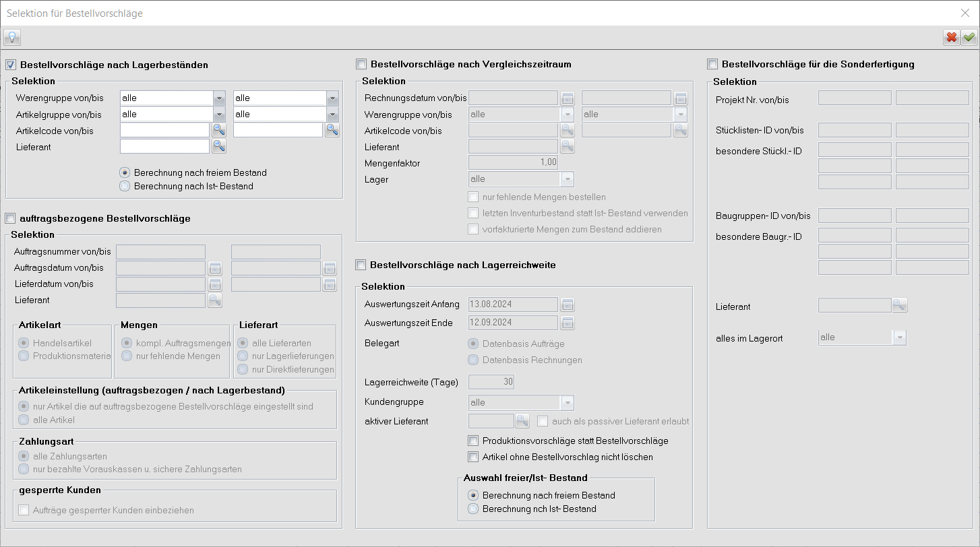Image resolution: width=980 pixels, height=547 pixels.
Task: Click the red X cancel icon in toolbar
Action: [951, 38]
